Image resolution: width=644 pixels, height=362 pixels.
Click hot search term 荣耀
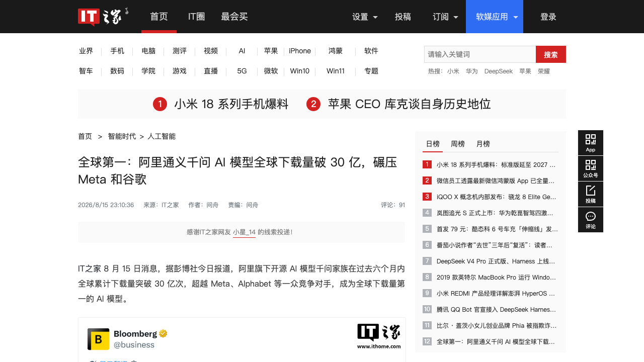click(544, 71)
